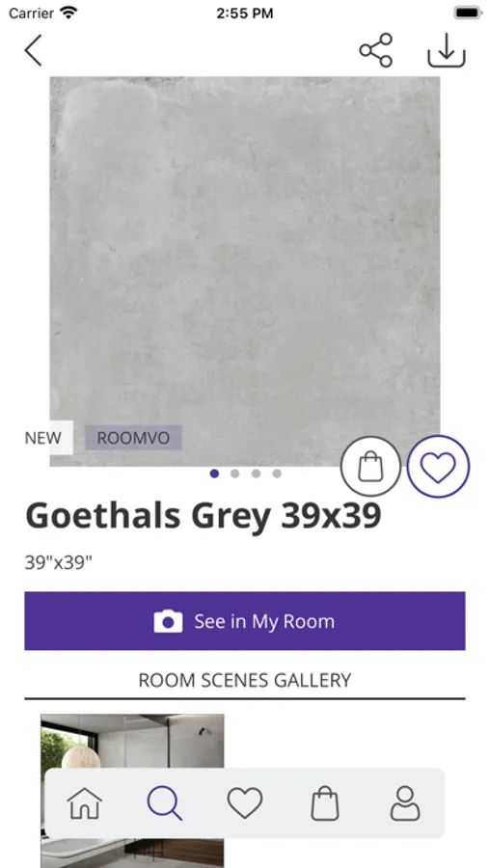Select the second image page dot

tap(234, 474)
